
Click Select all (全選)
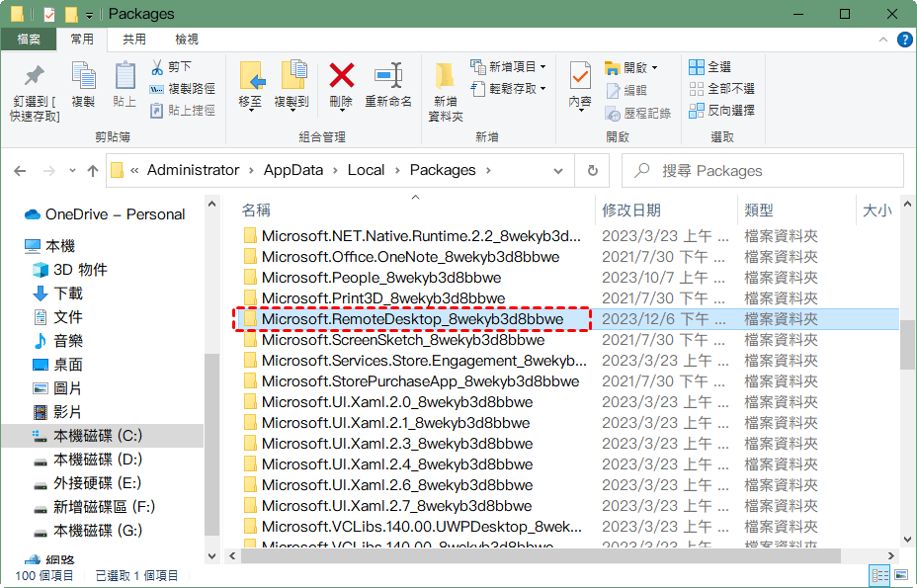709,67
